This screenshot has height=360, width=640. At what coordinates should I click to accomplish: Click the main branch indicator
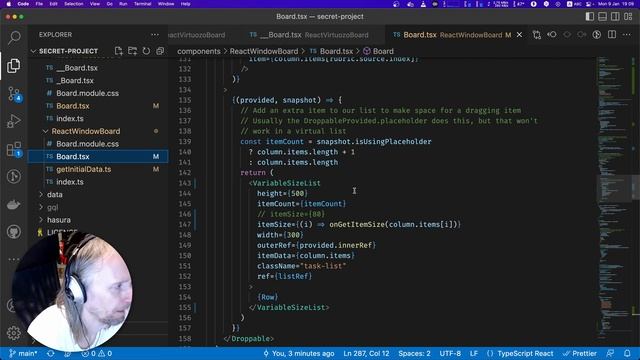pos(23,353)
